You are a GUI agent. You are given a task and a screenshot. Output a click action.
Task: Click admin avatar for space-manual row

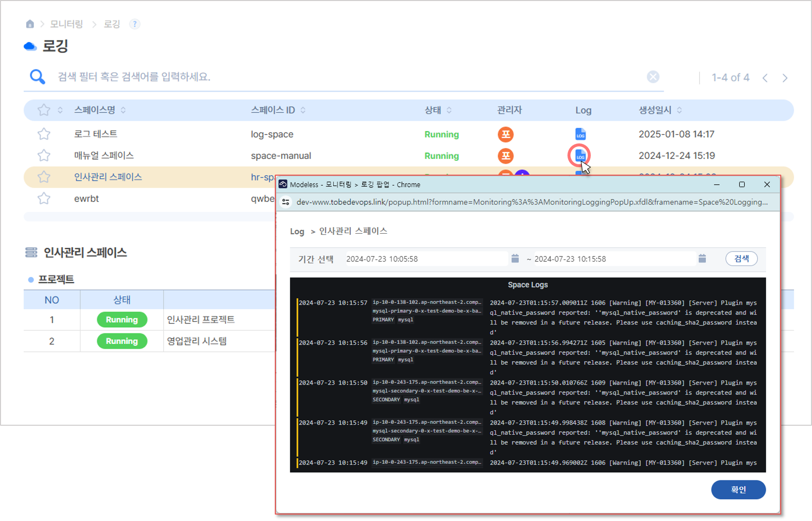(505, 156)
